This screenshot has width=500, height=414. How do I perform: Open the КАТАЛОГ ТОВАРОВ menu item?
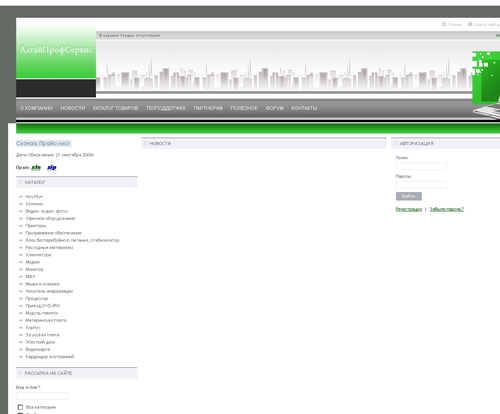pos(115,108)
